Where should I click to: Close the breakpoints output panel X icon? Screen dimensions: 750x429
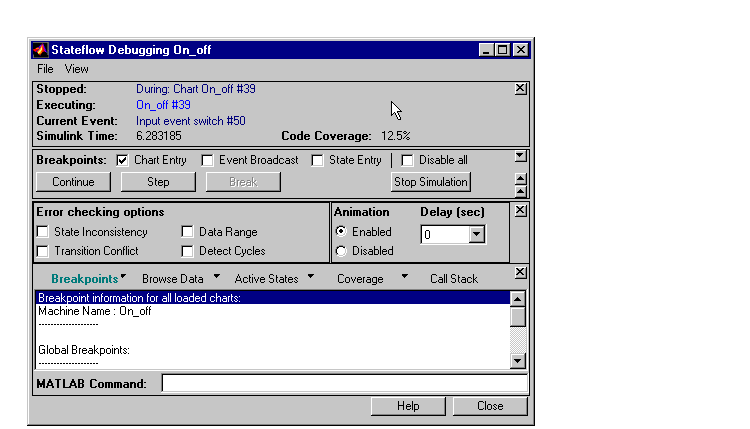tap(520, 273)
